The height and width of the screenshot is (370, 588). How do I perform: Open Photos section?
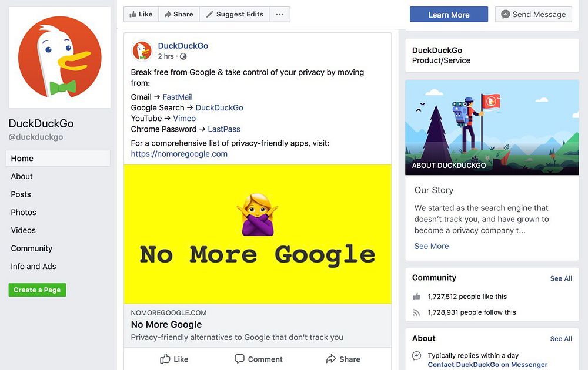click(24, 213)
